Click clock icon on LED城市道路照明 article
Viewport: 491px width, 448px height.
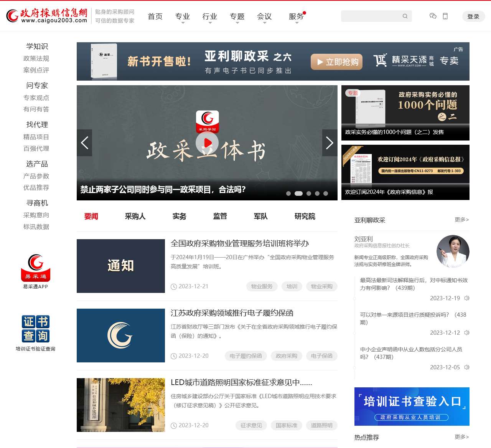174,425
